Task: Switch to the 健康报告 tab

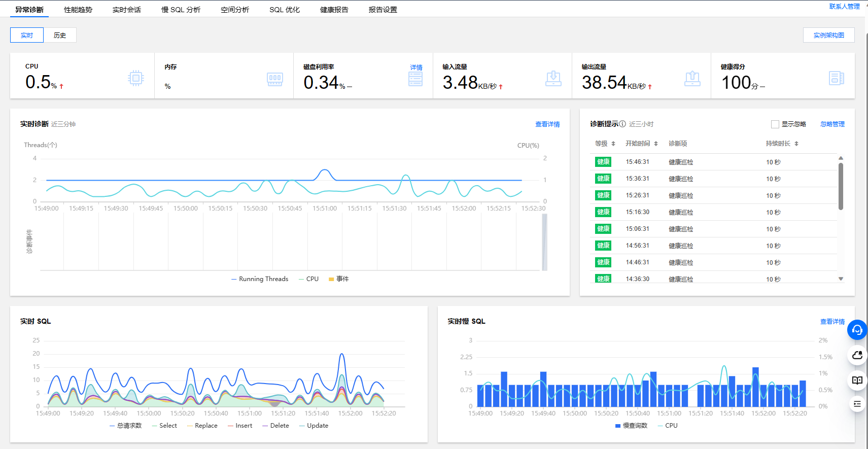Action: coord(334,10)
